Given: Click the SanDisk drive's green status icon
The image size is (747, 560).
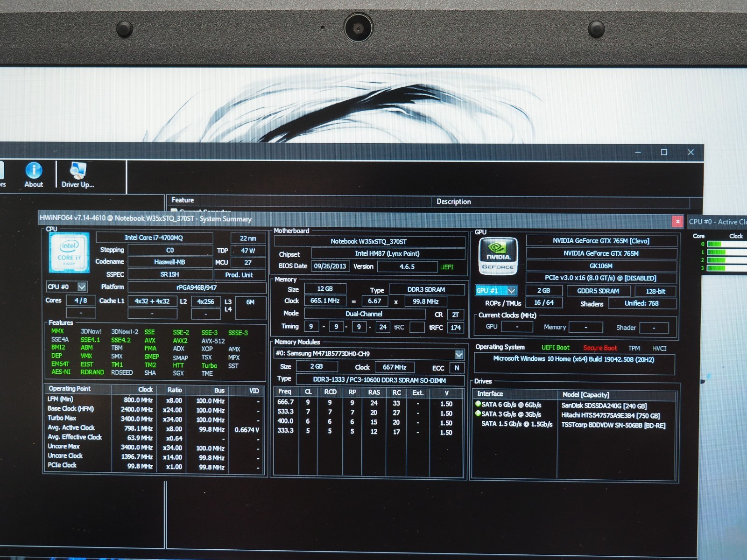Looking at the screenshot, I should point(478,404).
